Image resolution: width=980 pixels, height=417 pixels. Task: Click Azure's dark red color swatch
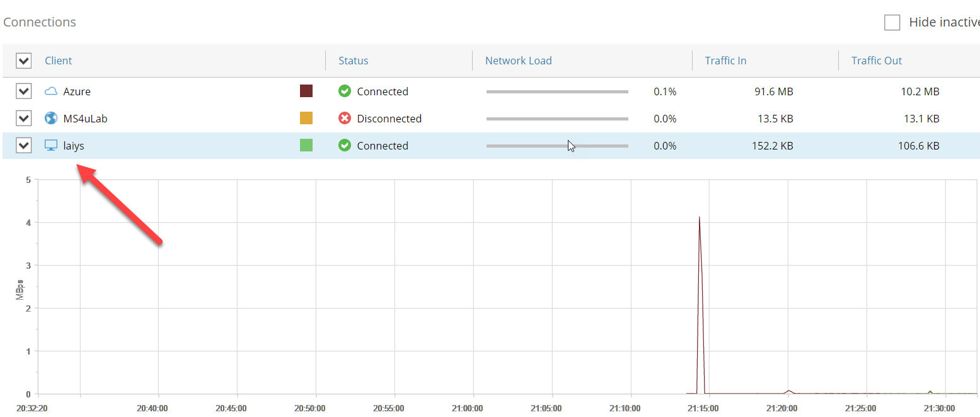tap(306, 91)
